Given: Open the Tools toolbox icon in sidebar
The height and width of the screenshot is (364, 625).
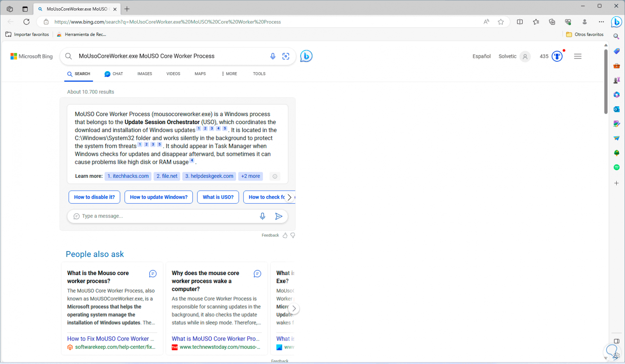Looking at the screenshot, I should pos(617,66).
